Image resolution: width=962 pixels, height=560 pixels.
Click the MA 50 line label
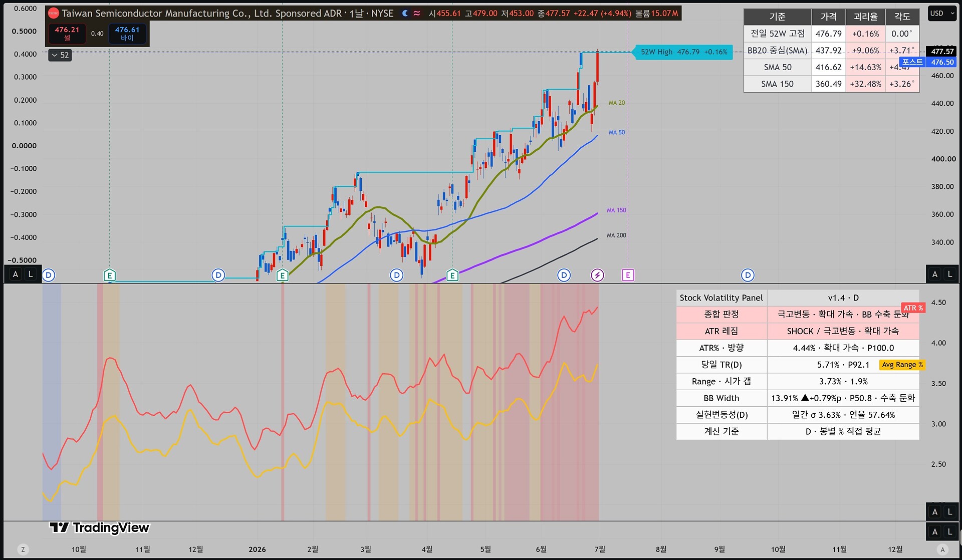click(x=617, y=132)
